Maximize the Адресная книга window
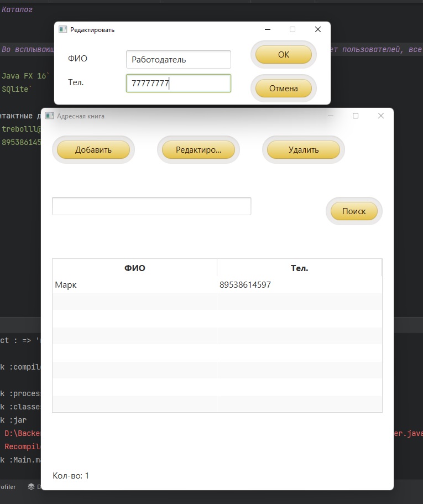This screenshot has height=504, width=423. [356, 116]
